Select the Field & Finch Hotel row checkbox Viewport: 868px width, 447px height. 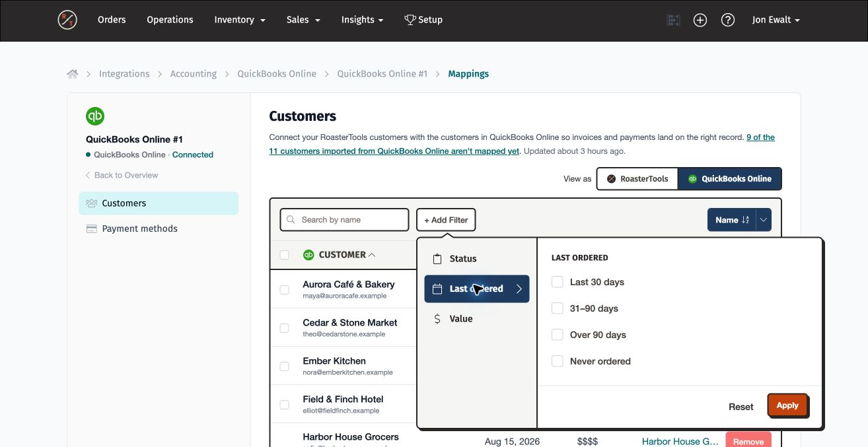[285, 405]
